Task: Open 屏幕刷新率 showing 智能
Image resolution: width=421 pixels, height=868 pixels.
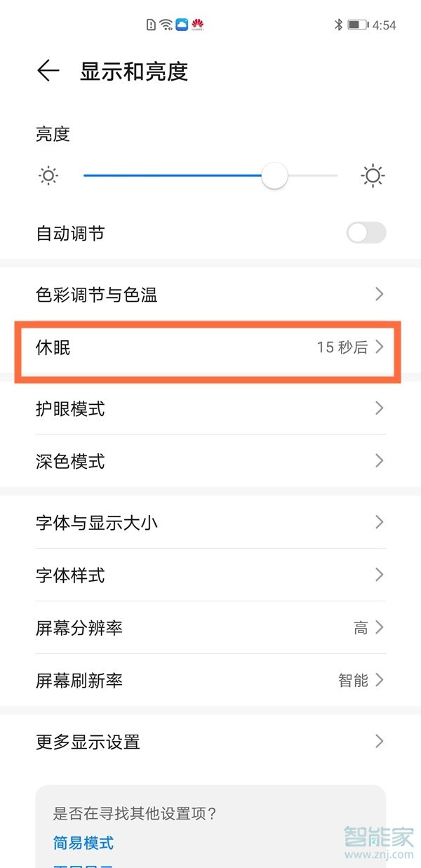Action: (x=210, y=680)
